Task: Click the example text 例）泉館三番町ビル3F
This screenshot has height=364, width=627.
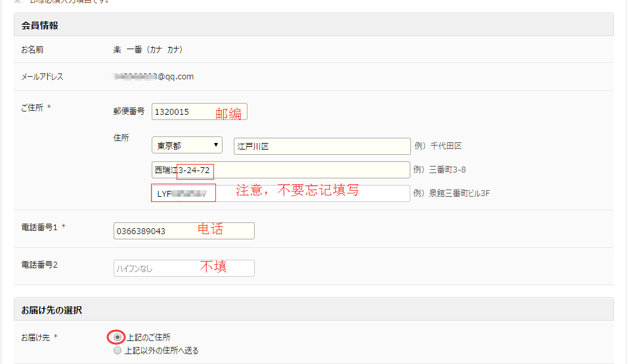Action: 452,193
